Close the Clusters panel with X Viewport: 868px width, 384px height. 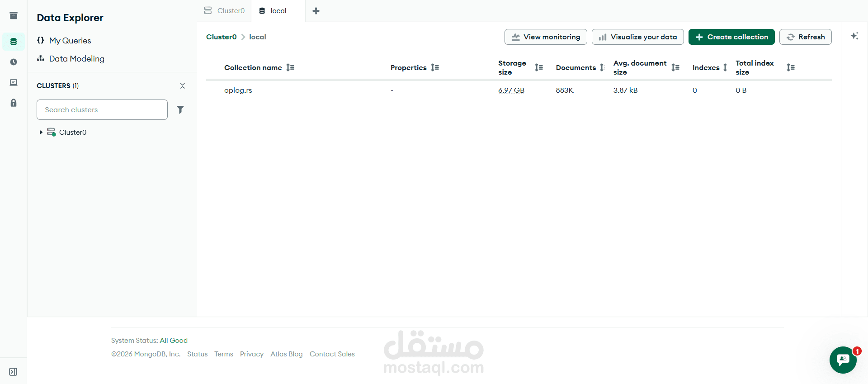(183, 86)
